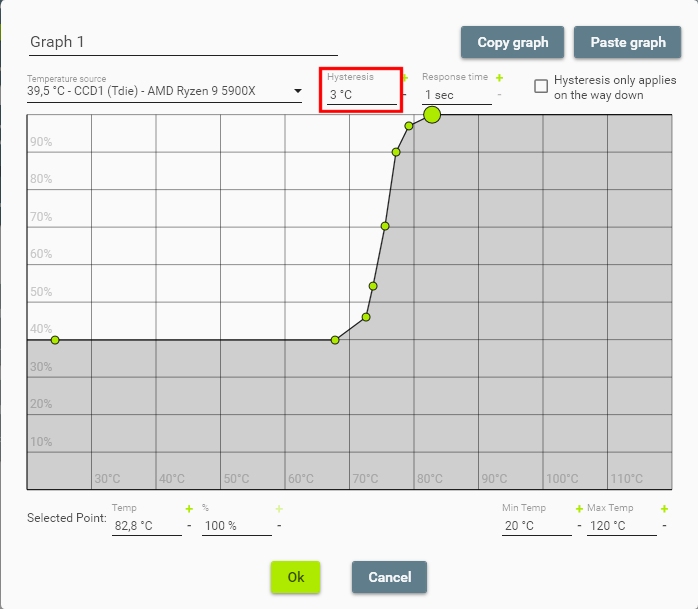The height and width of the screenshot is (609, 698).
Task: Decrease Min Temp with the minus sign
Action: [x=579, y=526]
